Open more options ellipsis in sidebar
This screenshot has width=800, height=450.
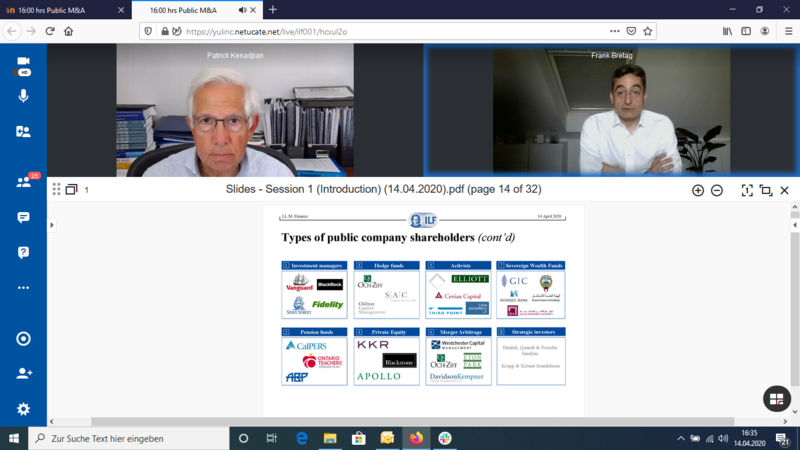23,288
